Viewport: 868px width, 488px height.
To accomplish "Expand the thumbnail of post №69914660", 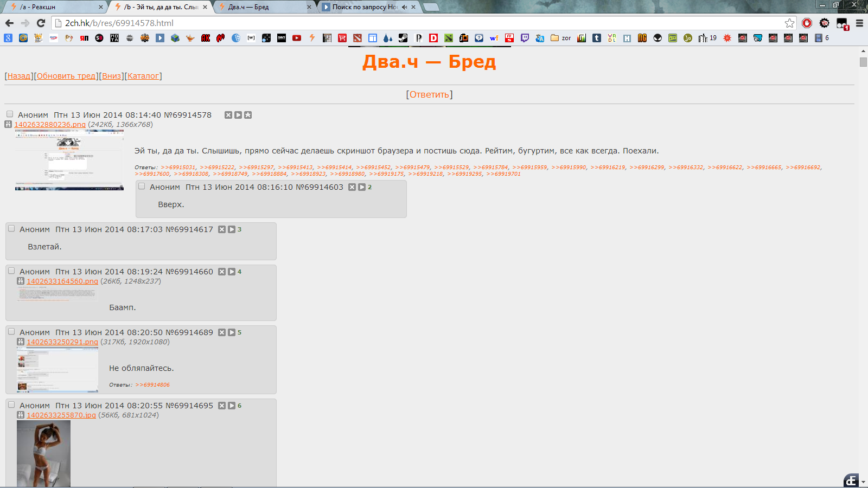I will coord(58,294).
